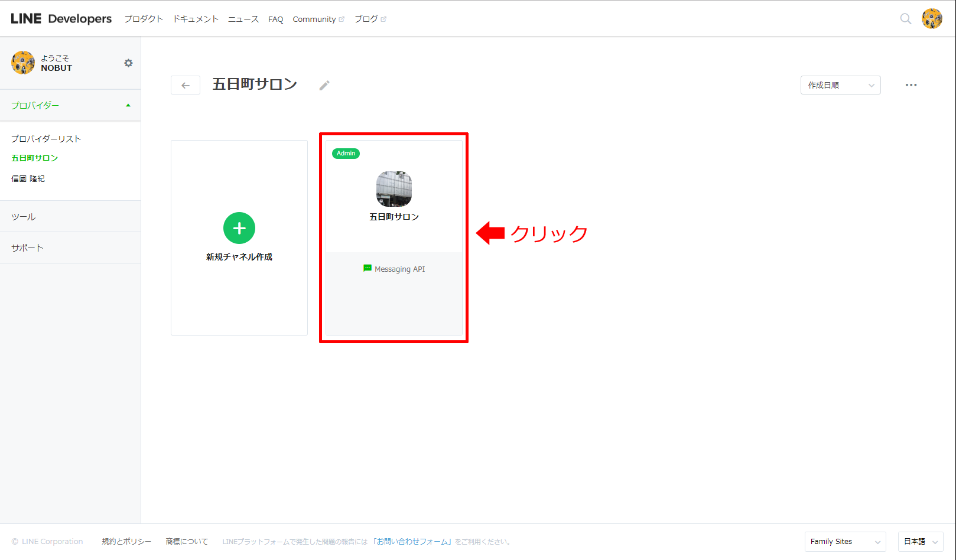Click the 五日町サロン channel name

(394, 217)
